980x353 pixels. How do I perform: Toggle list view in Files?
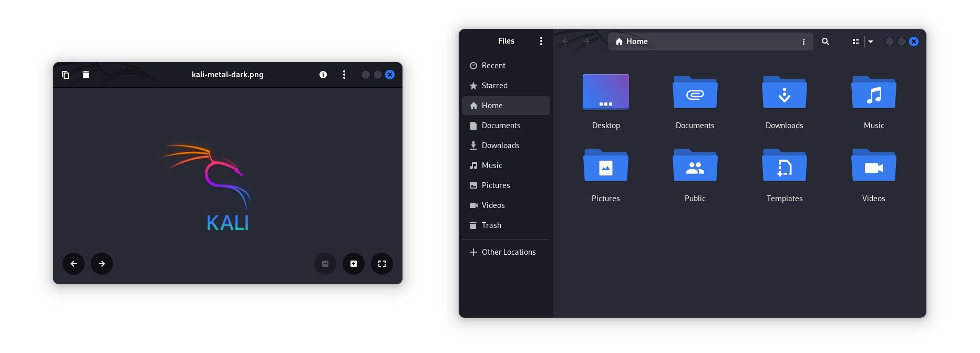(x=855, y=41)
